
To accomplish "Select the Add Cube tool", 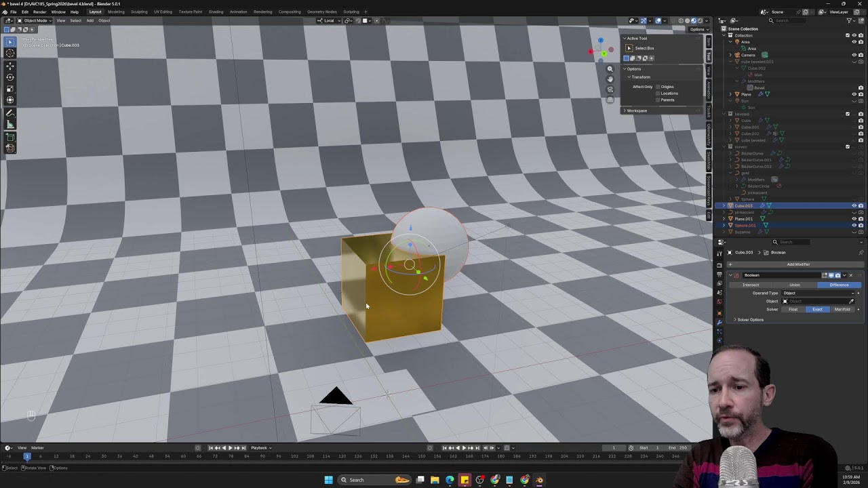I will pos(10,137).
